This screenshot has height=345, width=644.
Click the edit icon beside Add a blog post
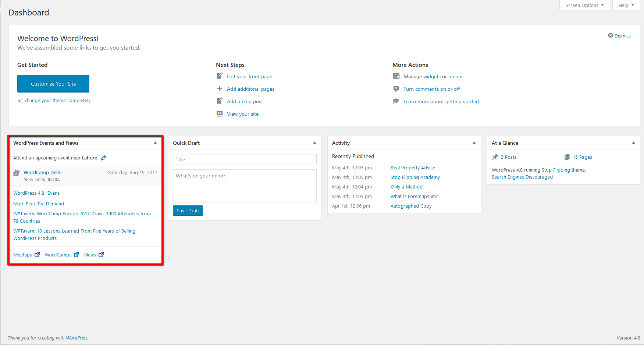point(220,101)
